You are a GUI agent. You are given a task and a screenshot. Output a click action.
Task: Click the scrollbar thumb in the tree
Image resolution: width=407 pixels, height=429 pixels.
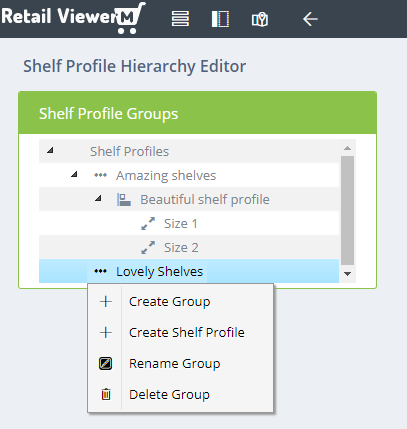(347, 210)
